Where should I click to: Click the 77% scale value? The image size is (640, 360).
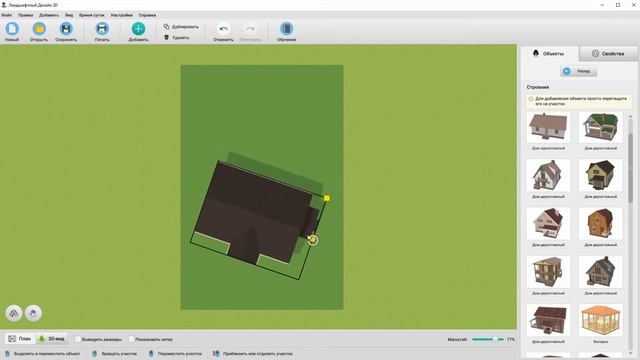pos(511,339)
